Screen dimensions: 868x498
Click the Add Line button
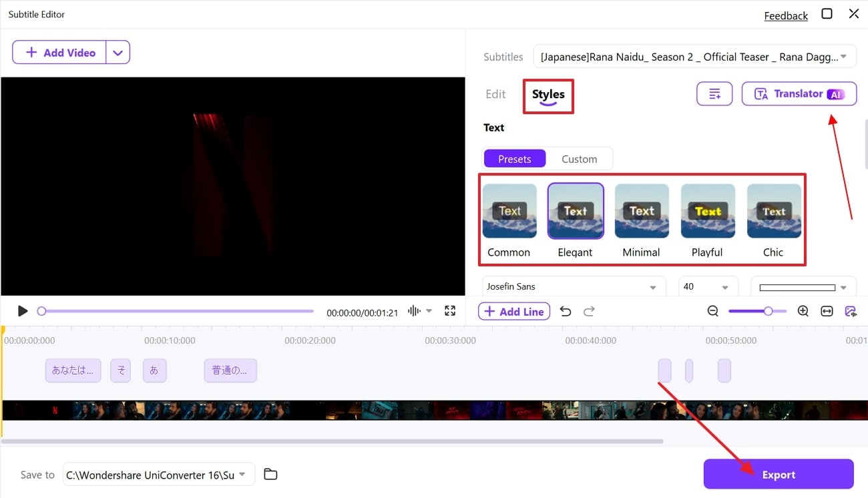(x=514, y=311)
